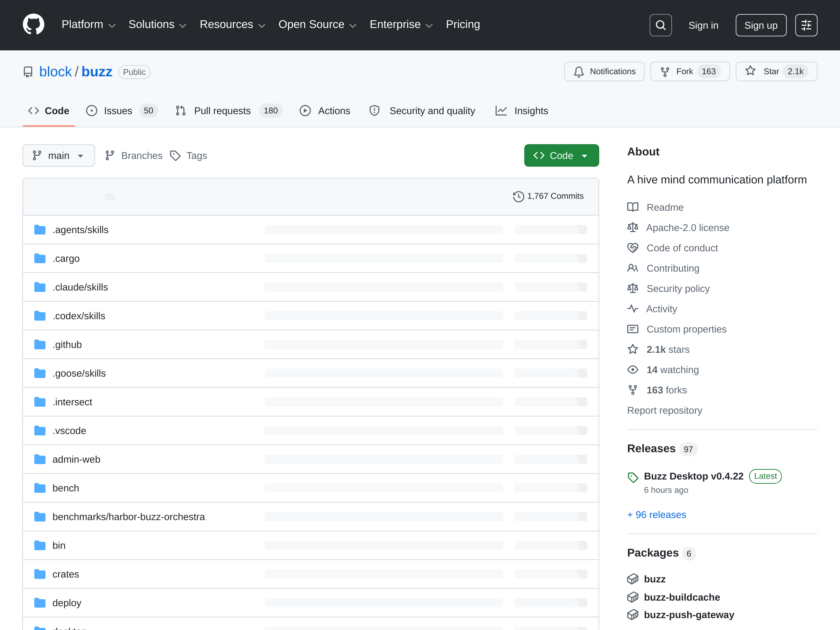Viewport: 840px width, 630px height.
Task: Open the buzz-push-gateway package
Action: pyautogui.click(x=689, y=615)
